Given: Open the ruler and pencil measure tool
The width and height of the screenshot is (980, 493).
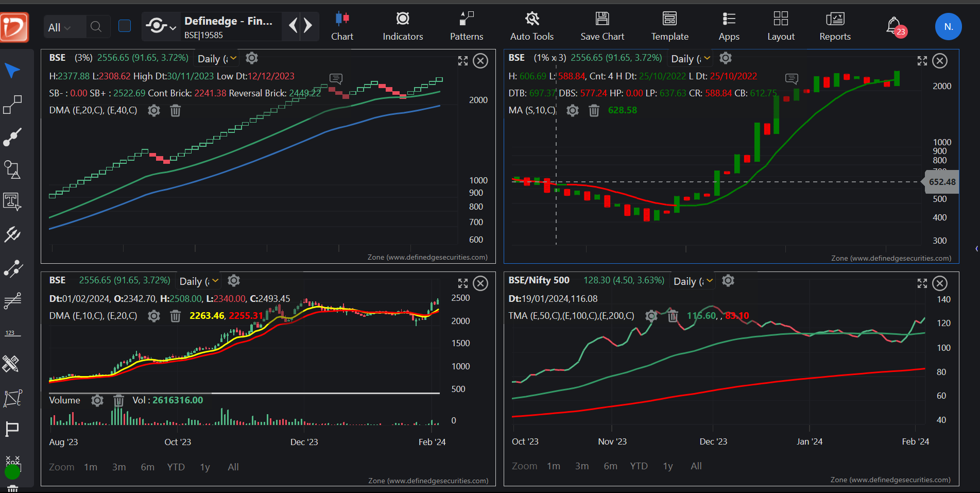Looking at the screenshot, I should (11, 364).
